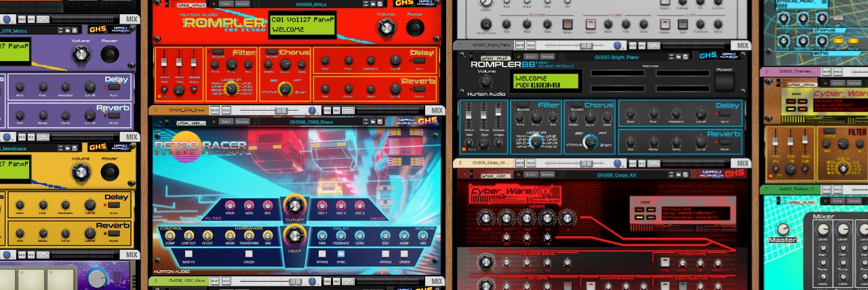Open the Devices tab on the GHS06_2089_Brass device
Image resolution: width=868 pixels, height=290 pixels.
click(241, 121)
